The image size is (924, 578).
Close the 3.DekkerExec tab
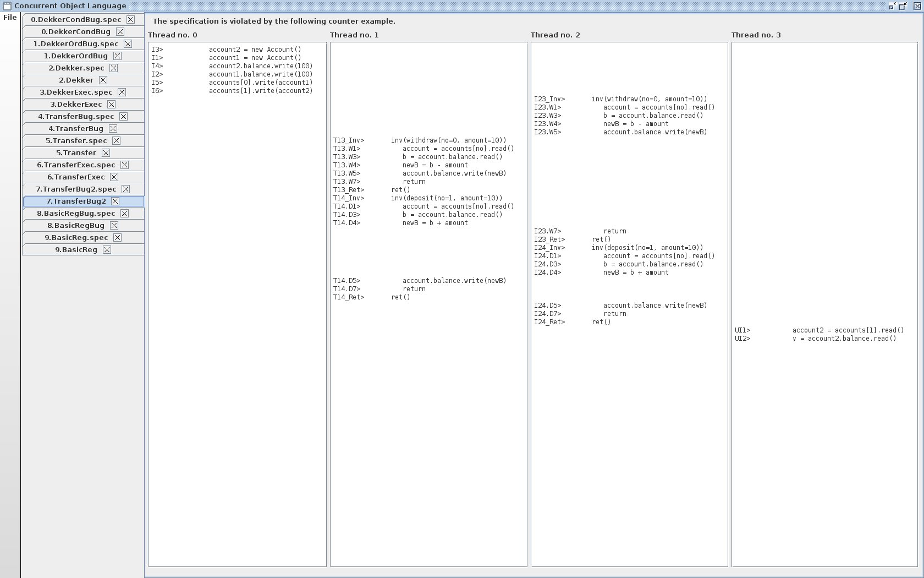[111, 104]
